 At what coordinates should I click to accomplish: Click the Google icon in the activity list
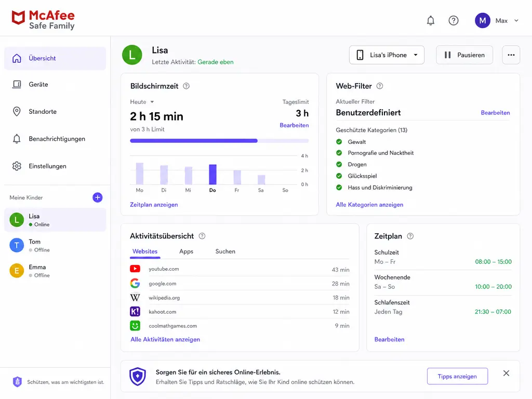point(135,283)
